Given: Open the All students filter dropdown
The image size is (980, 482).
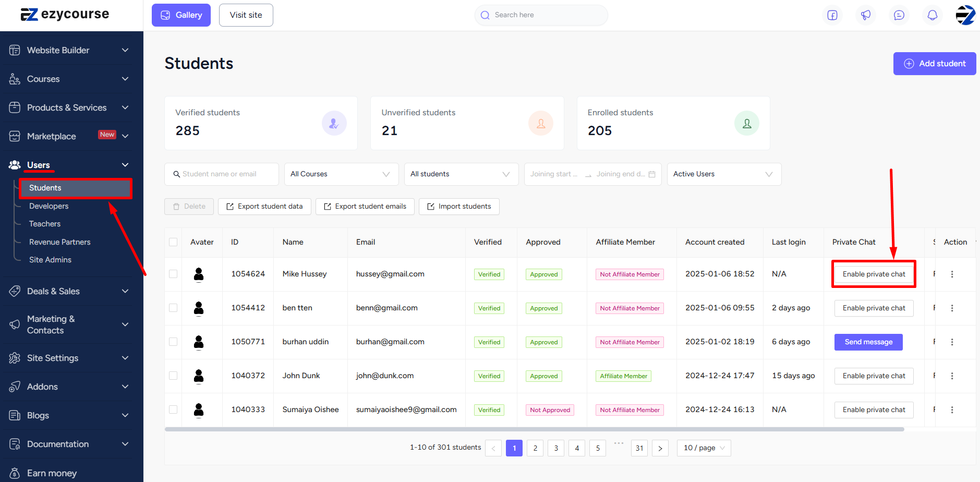Looking at the screenshot, I should (462, 174).
